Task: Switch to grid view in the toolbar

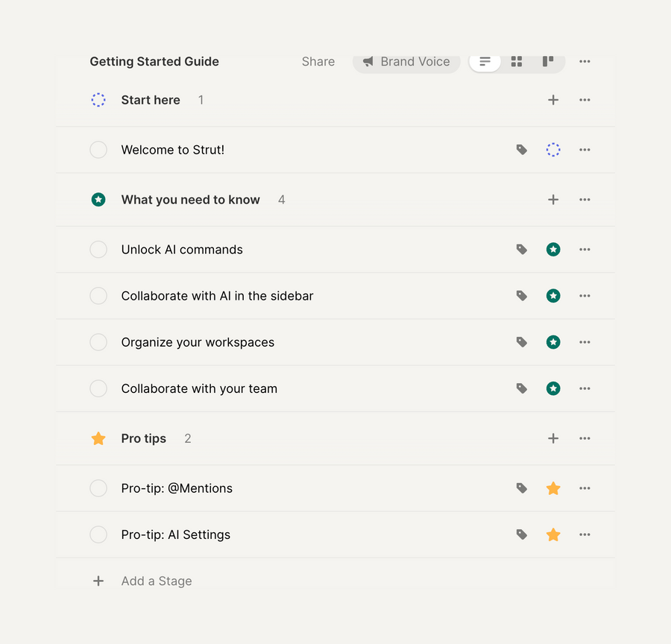Action: pos(517,62)
